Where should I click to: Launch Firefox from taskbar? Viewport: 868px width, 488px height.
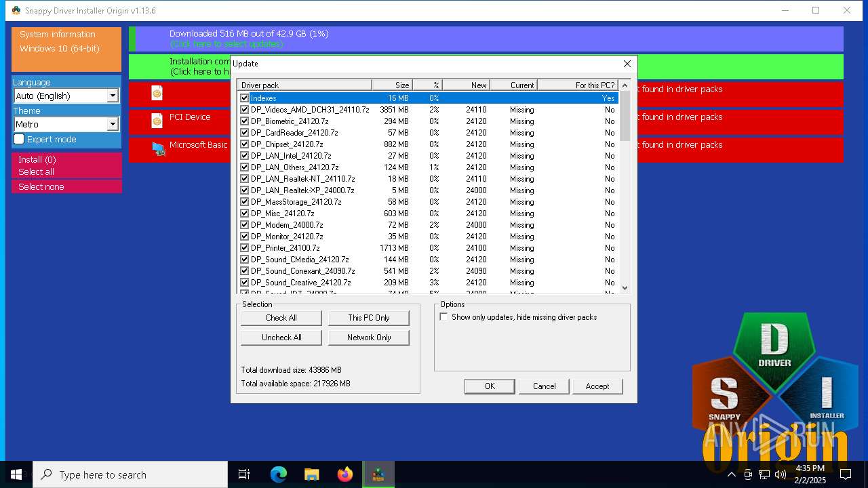[344, 474]
